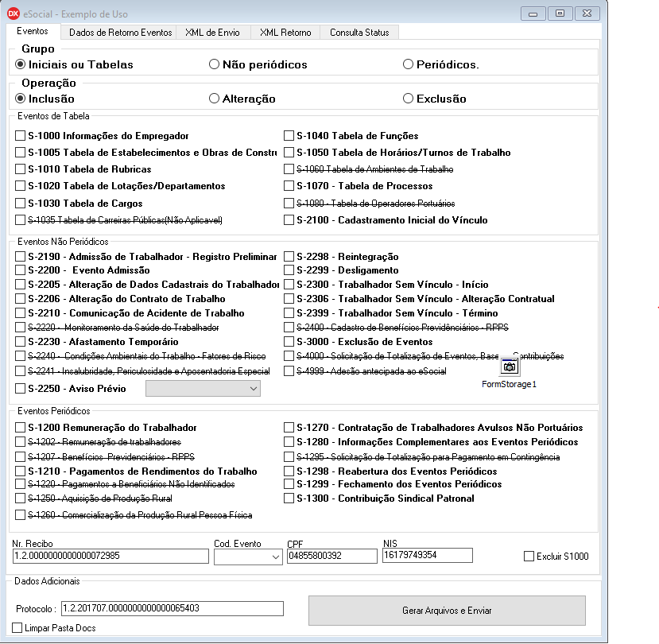This screenshot has width=659, height=644.
Task: Toggle Limpar Pasta Docs checkbox
Action: [17, 627]
